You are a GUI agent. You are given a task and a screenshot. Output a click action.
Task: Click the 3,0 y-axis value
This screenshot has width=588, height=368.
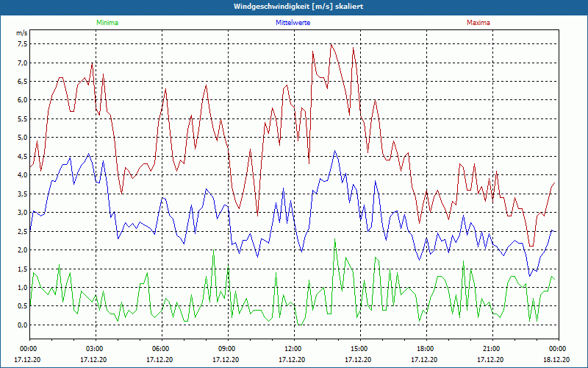pos(23,213)
